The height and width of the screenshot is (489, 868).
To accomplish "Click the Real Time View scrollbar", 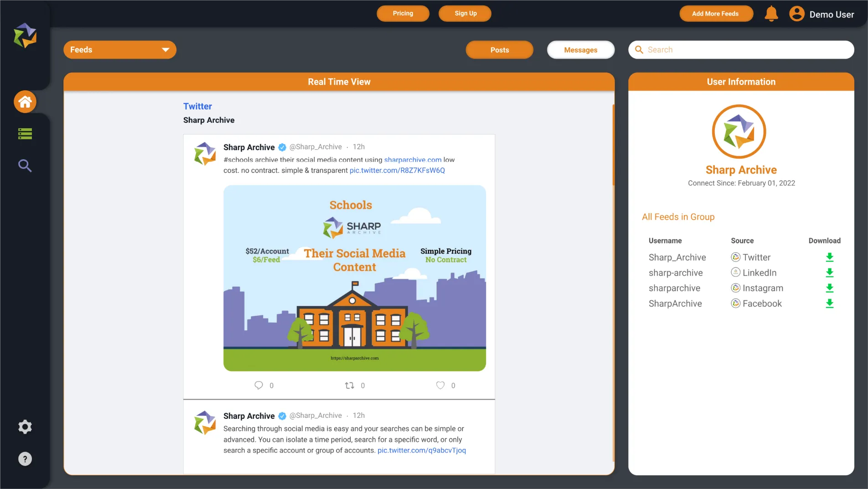I will pos(614,145).
